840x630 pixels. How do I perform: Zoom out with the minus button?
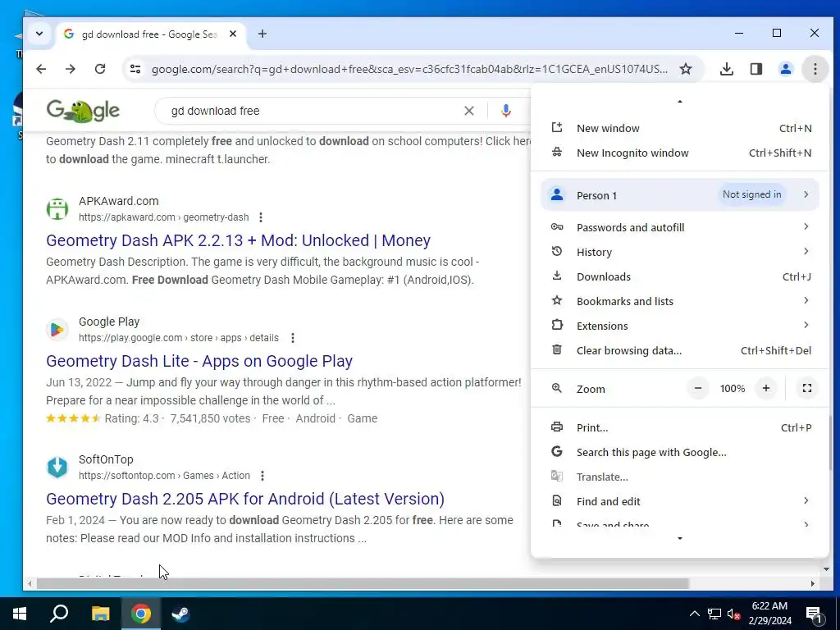point(697,388)
